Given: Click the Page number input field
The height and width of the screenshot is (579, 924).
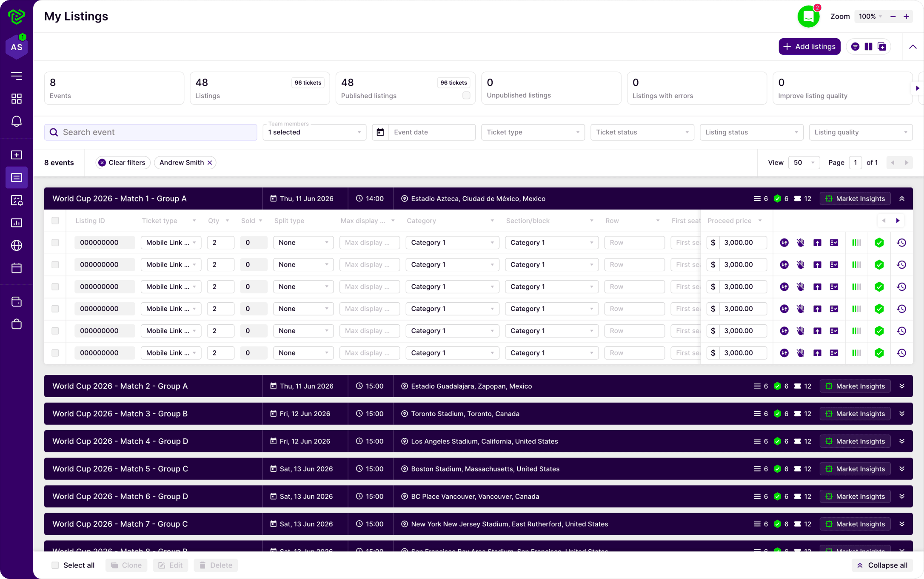Looking at the screenshot, I should click(855, 163).
